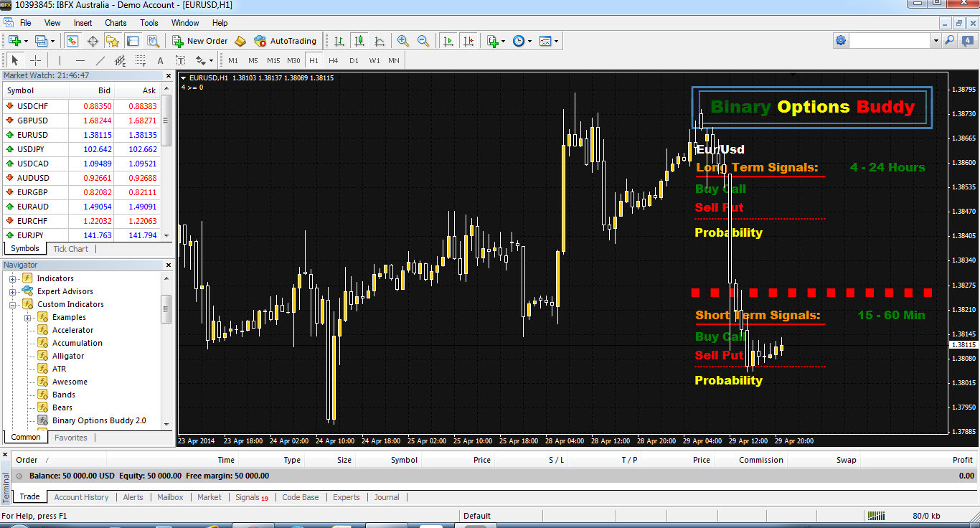Select the trendline drawing tool

click(100, 60)
